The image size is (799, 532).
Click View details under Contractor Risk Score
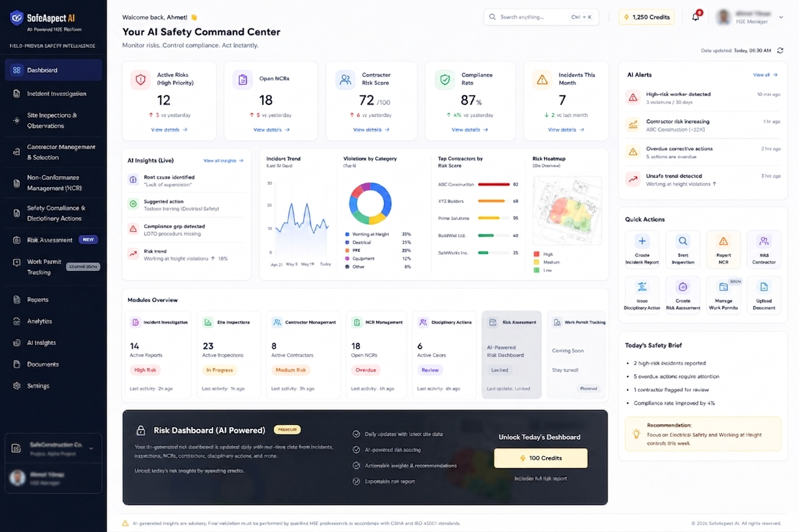371,130
